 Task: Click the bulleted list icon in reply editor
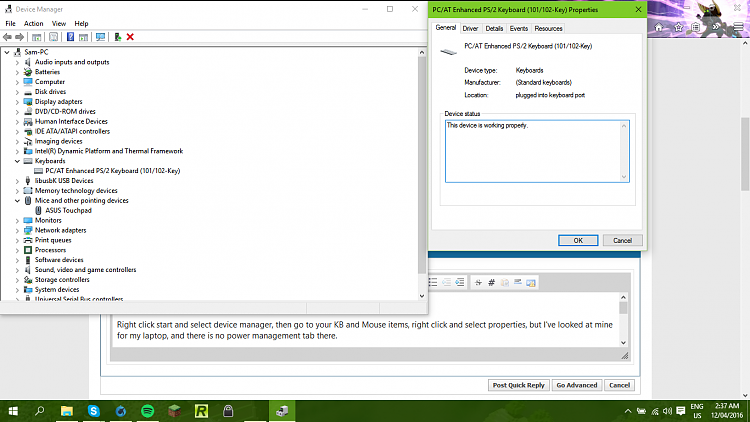433,282
